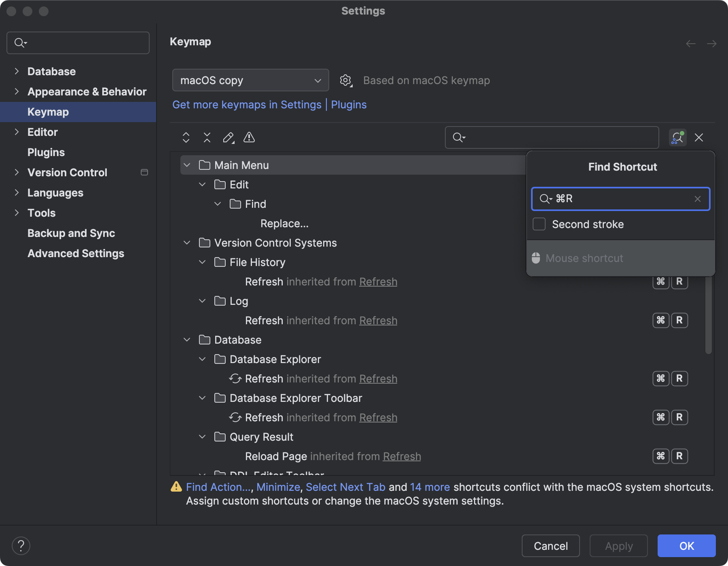The image size is (728, 566).
Task: Clear the ⌘R shortcut search field
Action: [x=697, y=199]
